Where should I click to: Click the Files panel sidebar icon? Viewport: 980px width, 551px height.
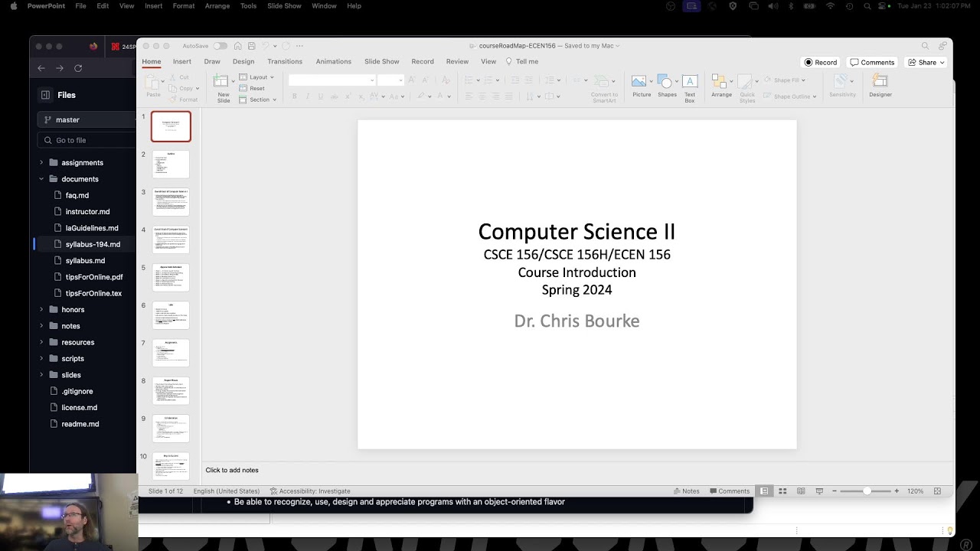(x=45, y=95)
